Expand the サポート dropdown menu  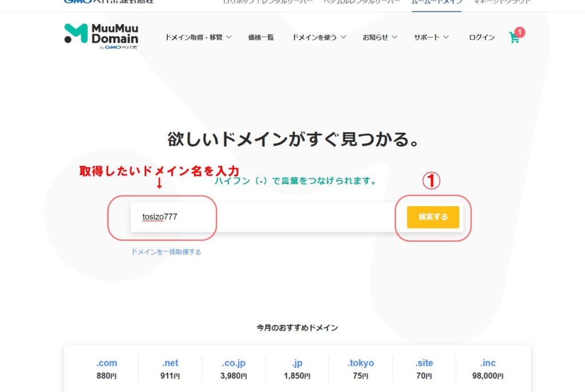click(x=431, y=37)
